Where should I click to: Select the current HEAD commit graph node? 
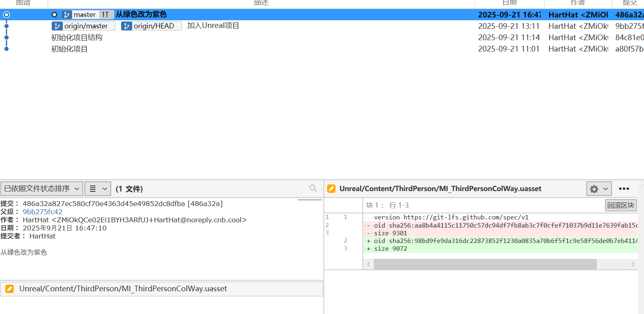pos(6,15)
